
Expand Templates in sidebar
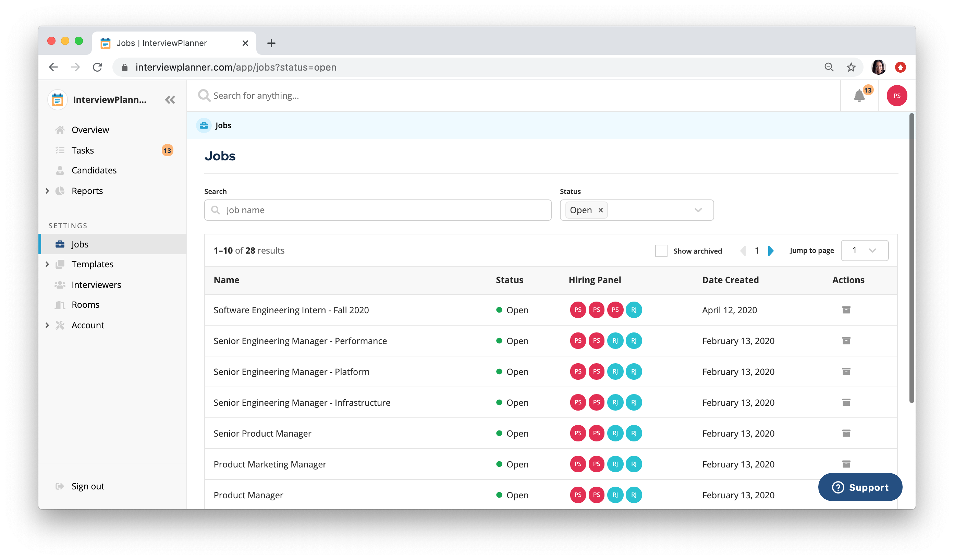tap(47, 264)
